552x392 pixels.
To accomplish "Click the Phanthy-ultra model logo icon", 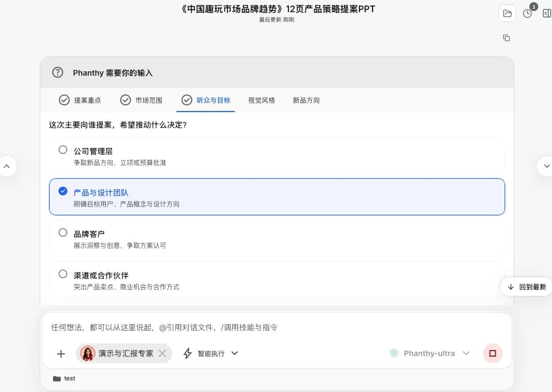I will point(394,353).
